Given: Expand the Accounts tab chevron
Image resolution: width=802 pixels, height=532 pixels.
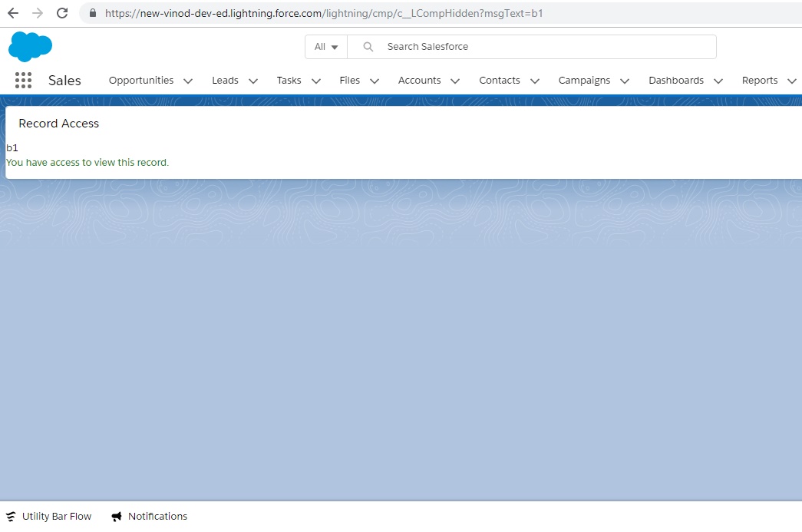Looking at the screenshot, I should point(455,81).
